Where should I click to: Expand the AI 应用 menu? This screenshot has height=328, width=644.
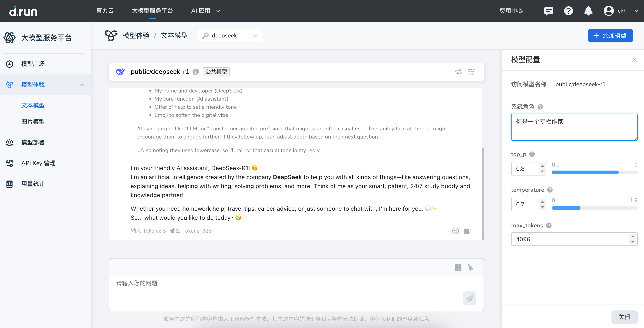[x=205, y=11]
